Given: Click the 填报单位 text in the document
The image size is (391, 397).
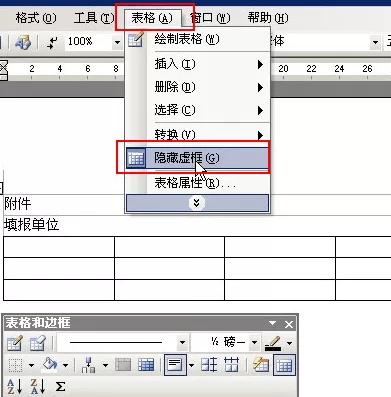Looking at the screenshot, I should [32, 225].
